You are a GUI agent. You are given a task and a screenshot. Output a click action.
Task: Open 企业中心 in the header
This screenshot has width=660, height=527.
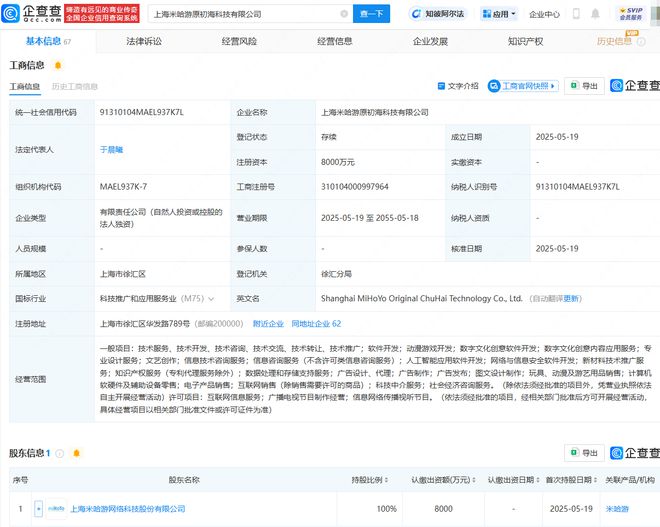point(544,14)
